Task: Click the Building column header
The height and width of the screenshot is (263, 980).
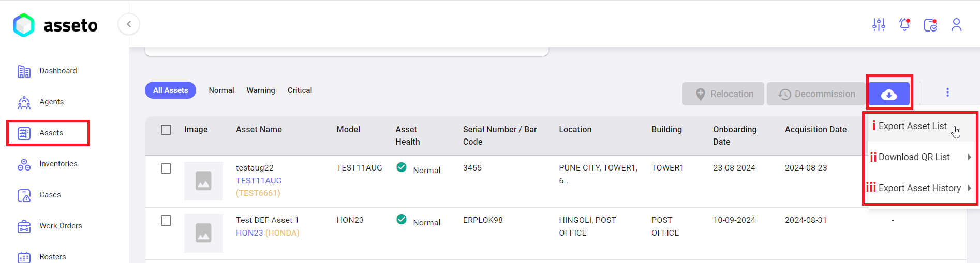Action: (x=666, y=130)
